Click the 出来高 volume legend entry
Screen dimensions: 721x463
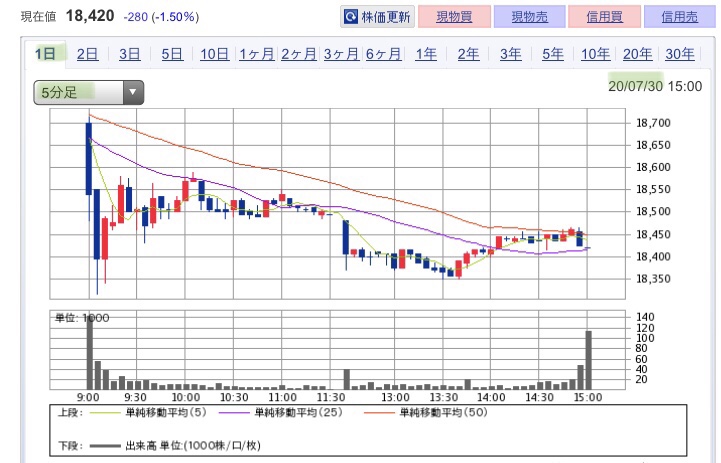175,446
